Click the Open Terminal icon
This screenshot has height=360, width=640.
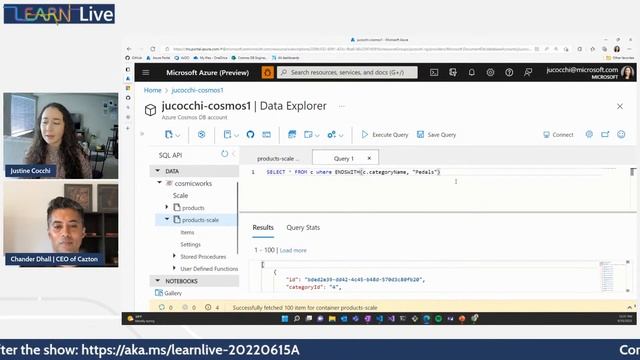[x=267, y=134]
